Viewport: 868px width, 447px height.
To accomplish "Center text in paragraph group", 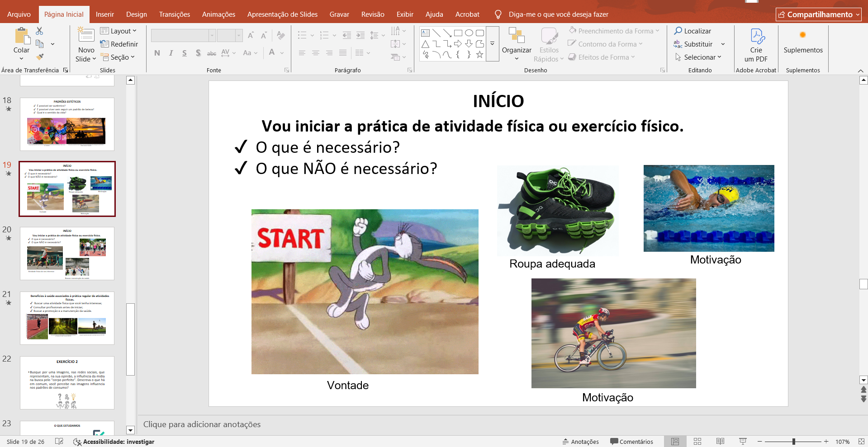I will coord(315,53).
